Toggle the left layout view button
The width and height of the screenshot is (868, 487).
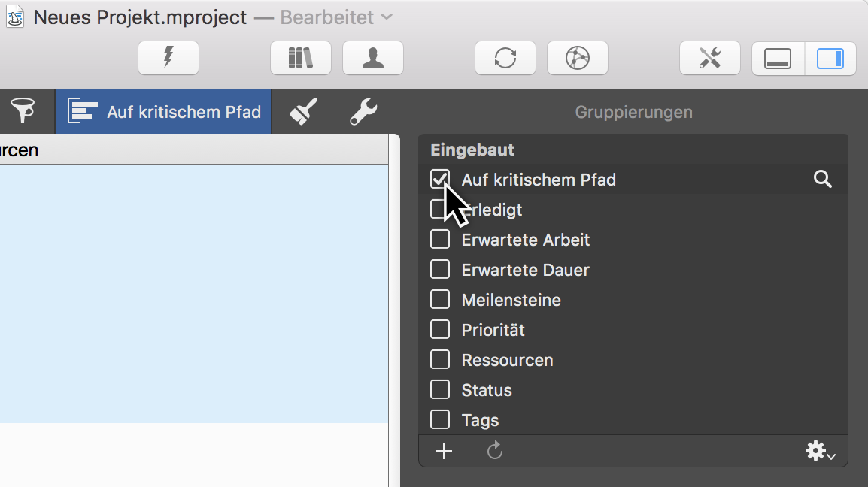pyautogui.click(x=778, y=58)
